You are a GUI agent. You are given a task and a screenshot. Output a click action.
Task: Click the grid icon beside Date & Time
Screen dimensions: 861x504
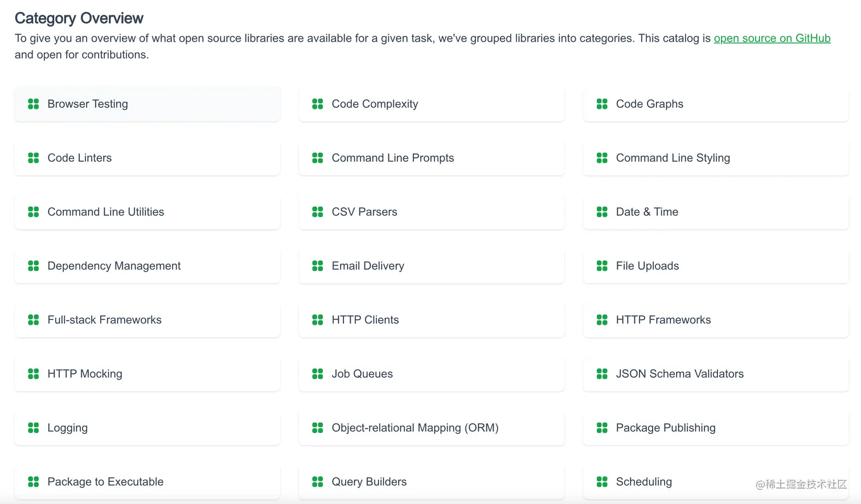click(602, 212)
